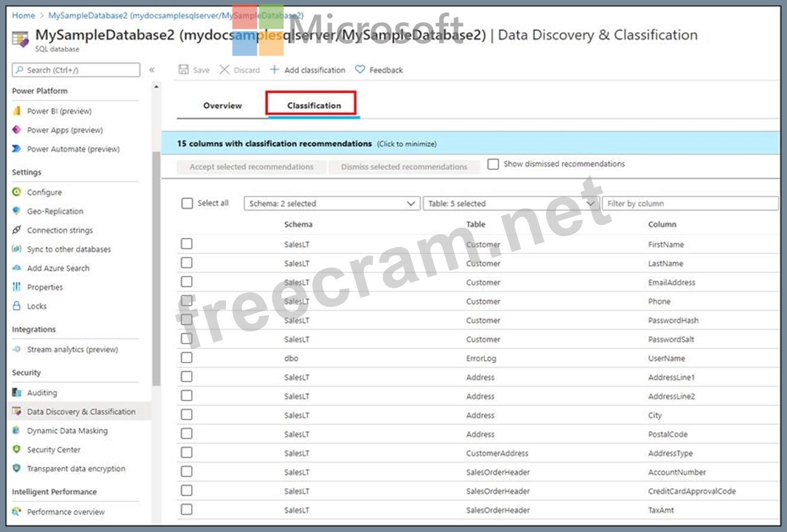Viewport: 787px width, 532px height.
Task: Check the PostalCode row checkbox
Action: tap(186, 433)
